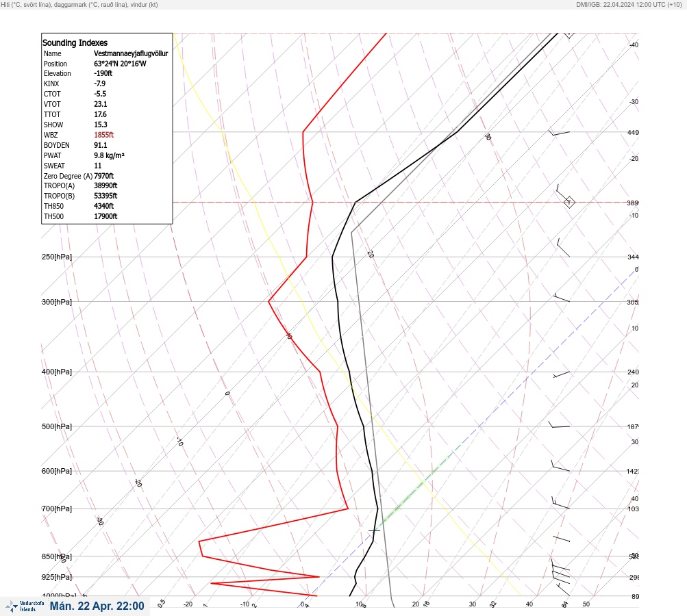Screen dimensions: 687x616
Task: Click the BOYDEN value '91.1'
Action: pyautogui.click(x=100, y=145)
